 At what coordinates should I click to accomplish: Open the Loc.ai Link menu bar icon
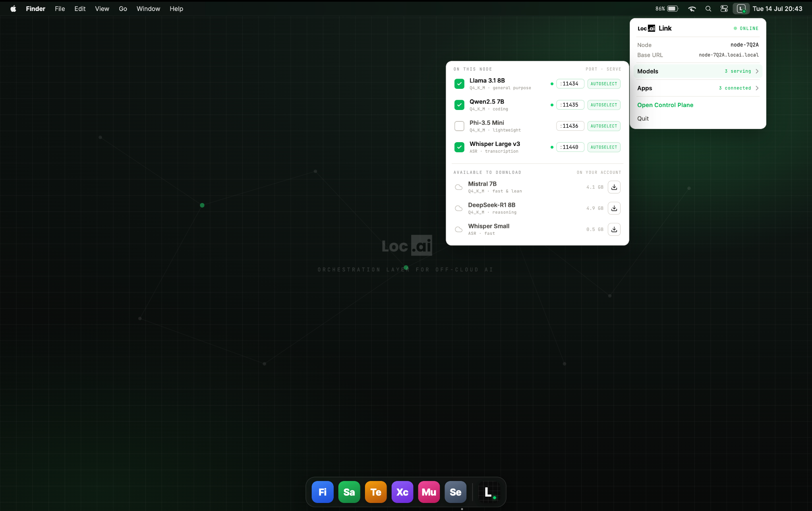741,8
